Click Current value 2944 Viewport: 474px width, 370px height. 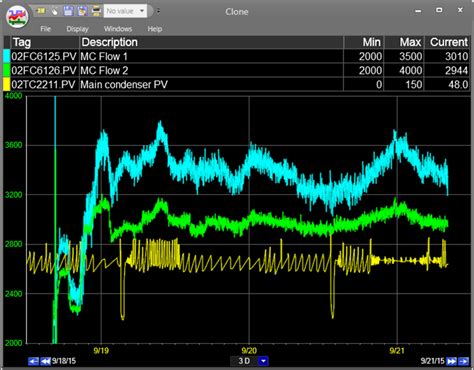(457, 70)
